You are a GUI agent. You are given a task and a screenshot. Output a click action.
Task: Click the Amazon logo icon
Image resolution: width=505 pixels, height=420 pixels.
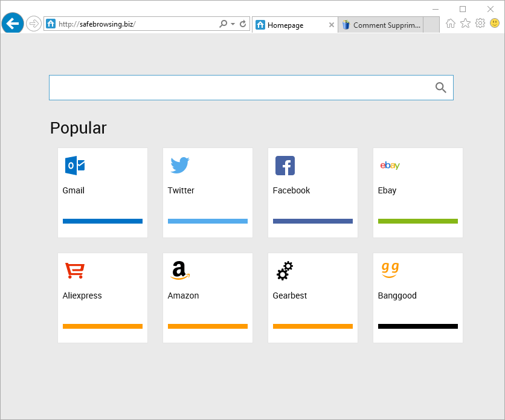[x=180, y=270]
